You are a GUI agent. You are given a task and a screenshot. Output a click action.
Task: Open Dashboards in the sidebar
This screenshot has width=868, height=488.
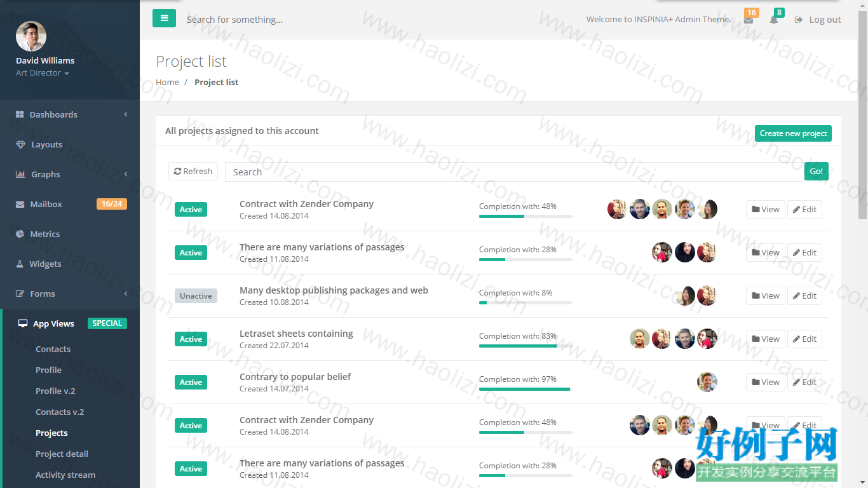coord(53,114)
